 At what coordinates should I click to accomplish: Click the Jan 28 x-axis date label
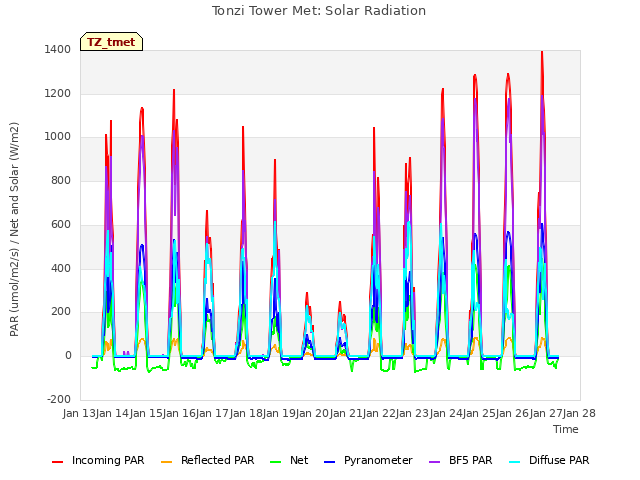(579, 413)
